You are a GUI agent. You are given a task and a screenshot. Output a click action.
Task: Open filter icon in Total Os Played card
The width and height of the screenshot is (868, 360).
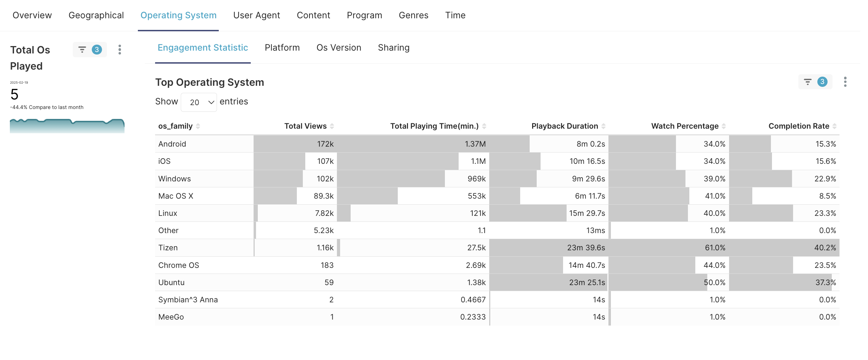tap(82, 50)
